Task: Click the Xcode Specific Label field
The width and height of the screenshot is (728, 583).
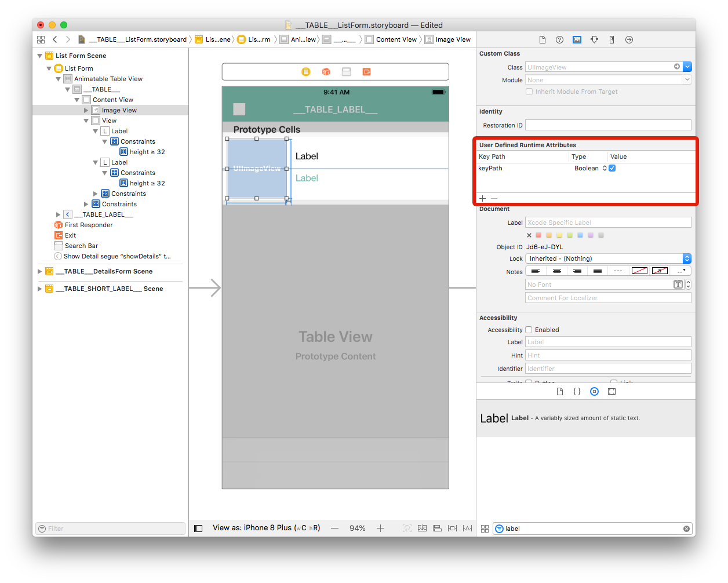Action: pos(608,223)
